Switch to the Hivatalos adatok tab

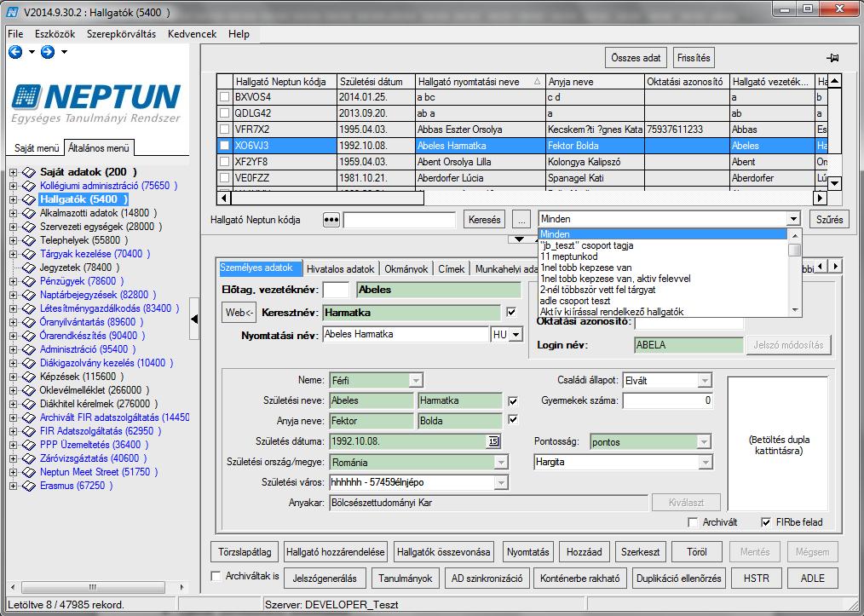[x=340, y=269]
